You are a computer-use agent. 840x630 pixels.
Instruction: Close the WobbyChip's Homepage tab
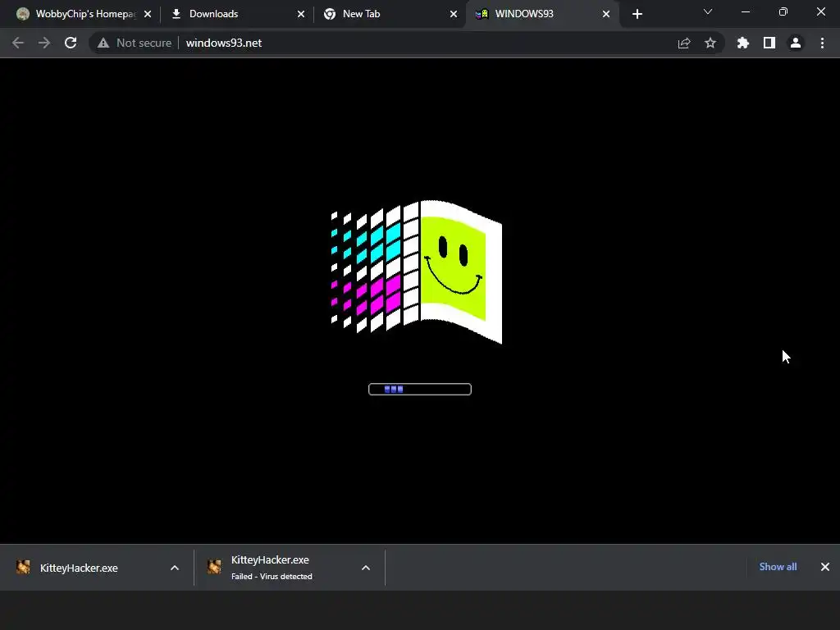point(148,14)
